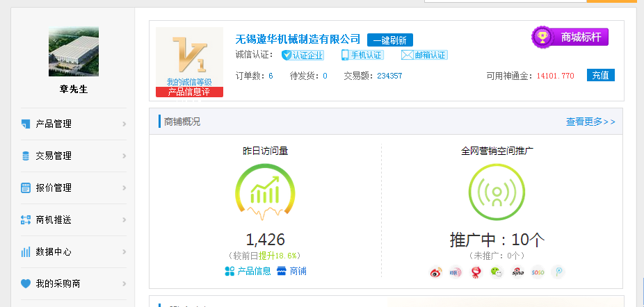The image size is (644, 307).
Task: Click the 昨日访问量 chart gauge icon
Action: 266,192
